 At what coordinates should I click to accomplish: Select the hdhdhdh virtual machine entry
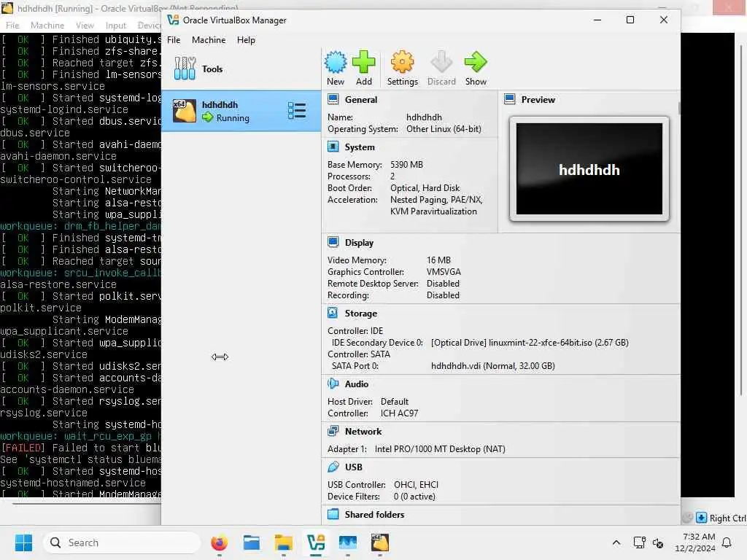(241, 111)
